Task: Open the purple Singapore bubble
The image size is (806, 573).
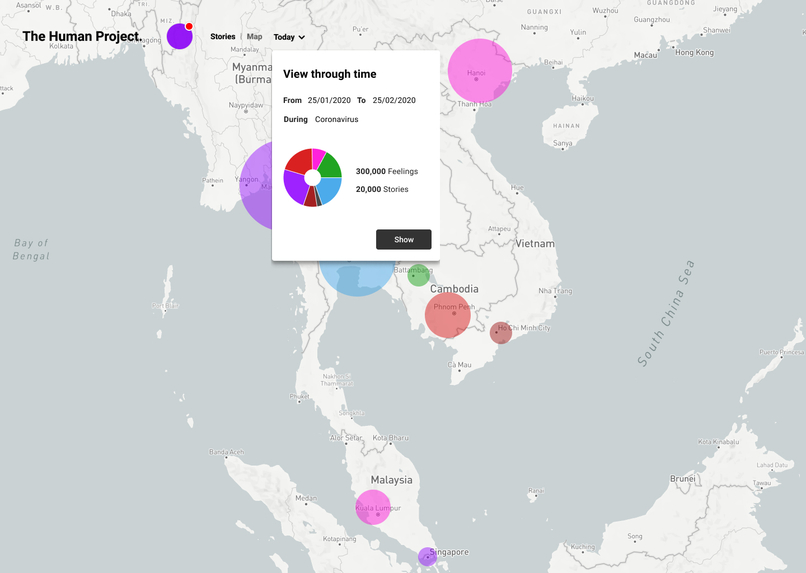Action: 427,557
